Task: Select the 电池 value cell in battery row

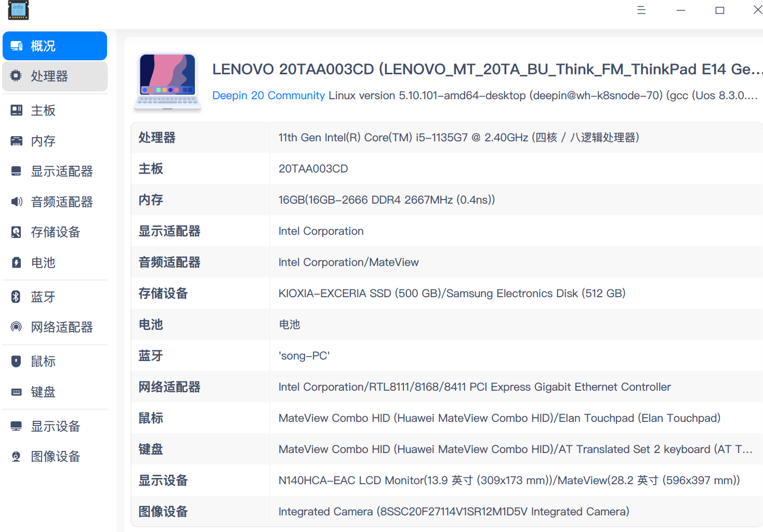Action: pos(290,325)
